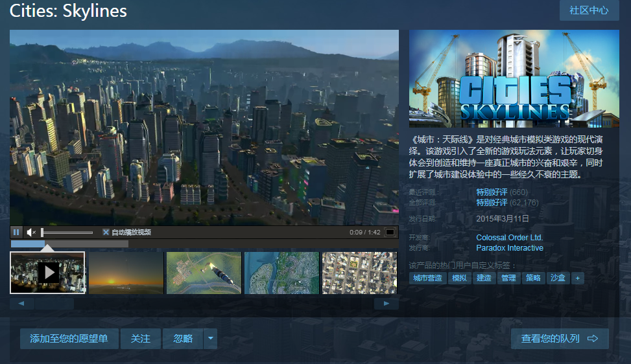Viewport: 631px width, 364px height.
Task: Click the main video playback area
Action: [204, 128]
